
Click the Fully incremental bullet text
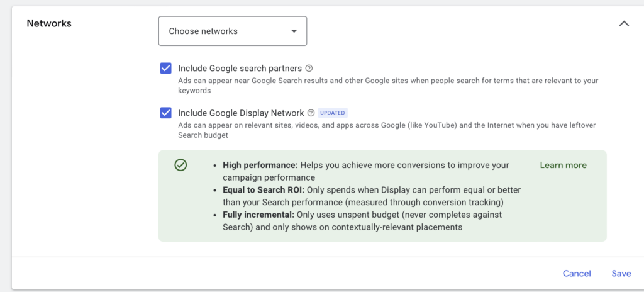362,221
